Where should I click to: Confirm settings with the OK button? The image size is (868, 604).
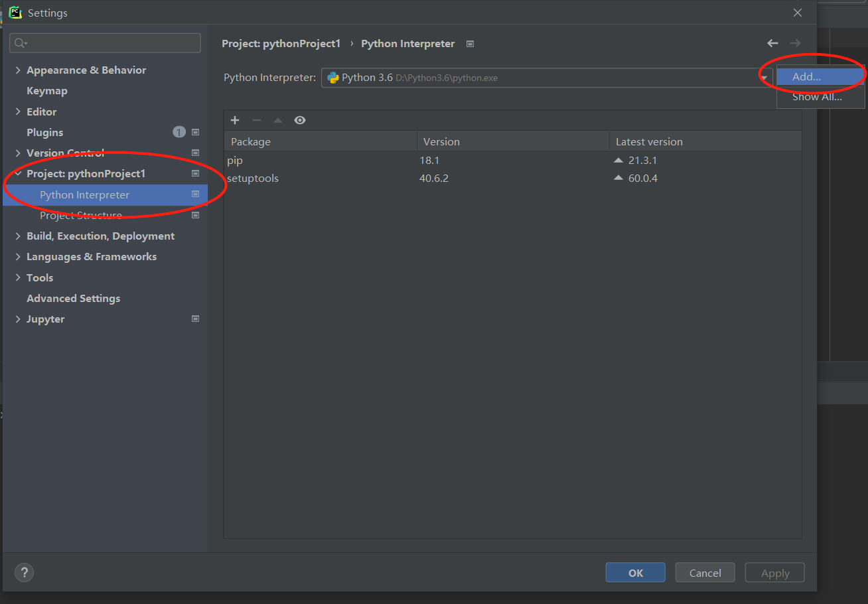coord(636,573)
